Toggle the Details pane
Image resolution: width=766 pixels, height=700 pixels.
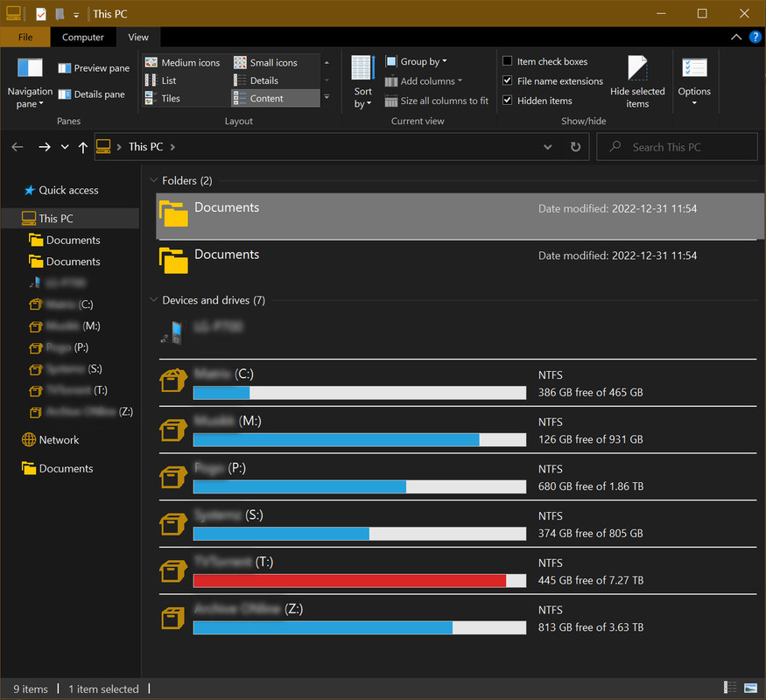(91, 94)
